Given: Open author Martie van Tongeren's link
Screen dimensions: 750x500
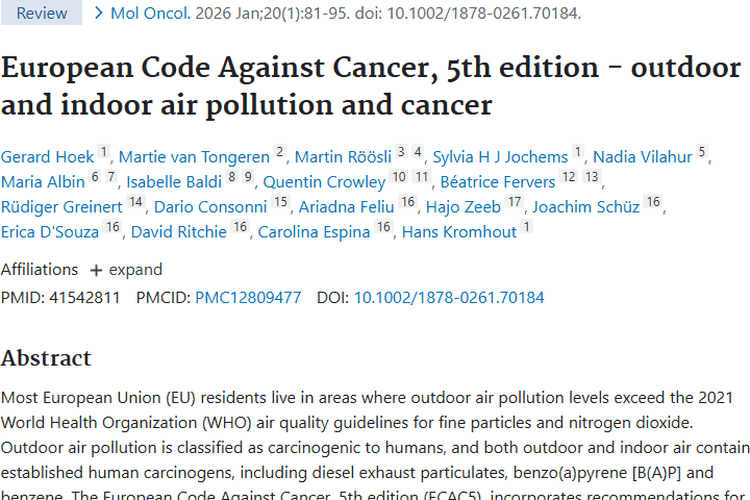Looking at the screenshot, I should click(x=194, y=157).
